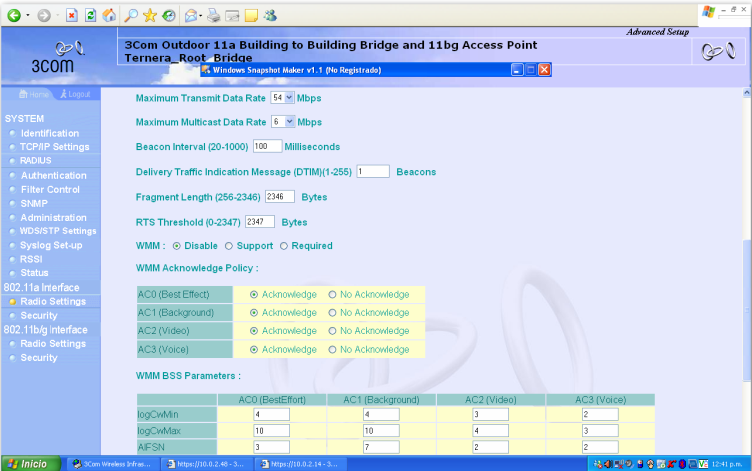Screen dimensions: 752x471
Task: Click the Beacon Interval input field
Action: click(x=267, y=146)
